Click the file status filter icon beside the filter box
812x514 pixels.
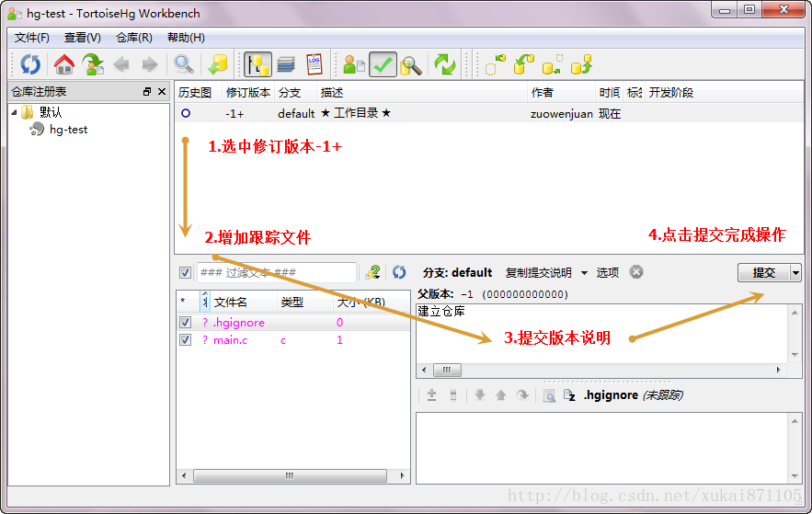(x=372, y=272)
